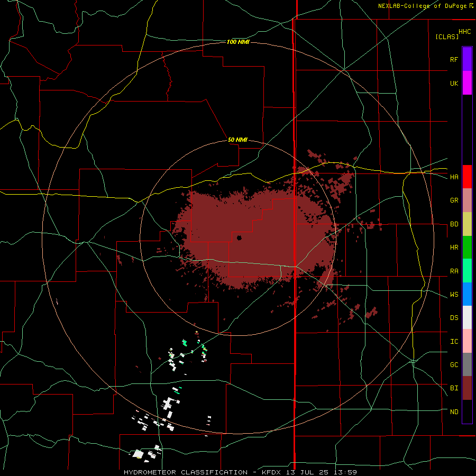Click the WS blue legend swatch
476x476 pixels.
point(467,294)
